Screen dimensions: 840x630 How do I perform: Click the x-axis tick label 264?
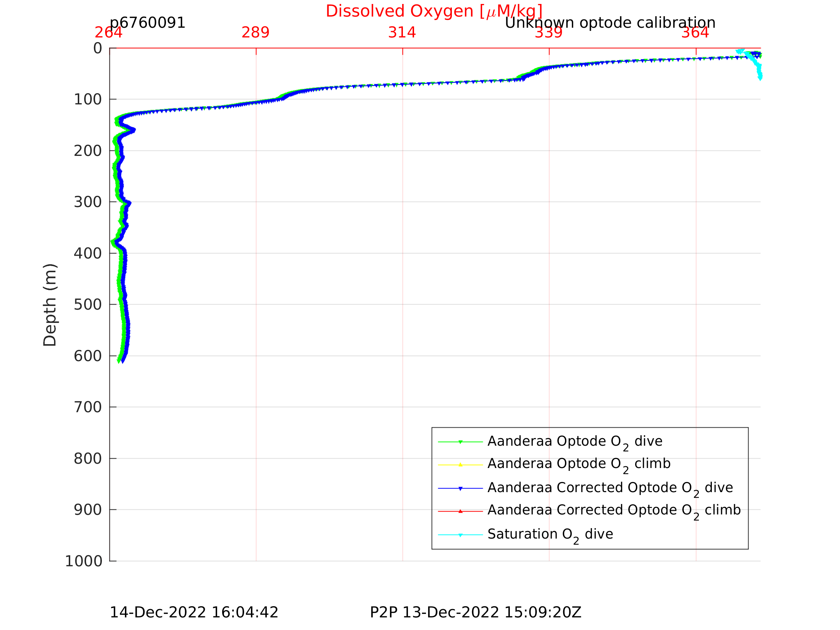coord(109,33)
